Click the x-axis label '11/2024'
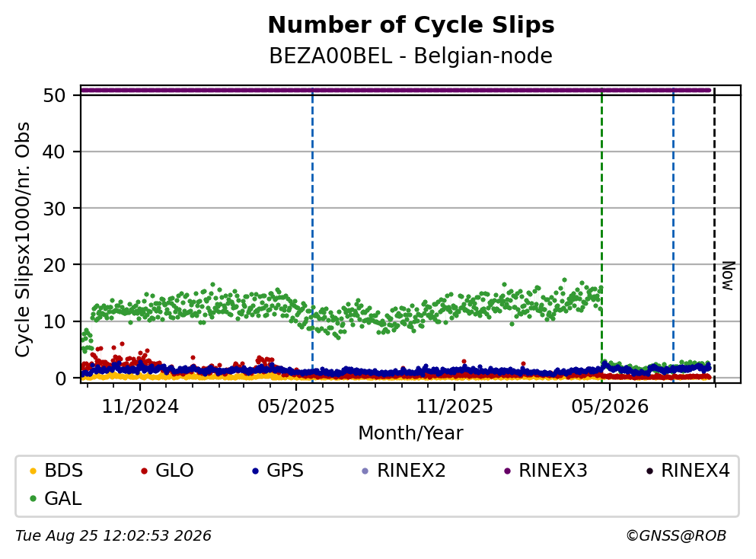 click(140, 407)
